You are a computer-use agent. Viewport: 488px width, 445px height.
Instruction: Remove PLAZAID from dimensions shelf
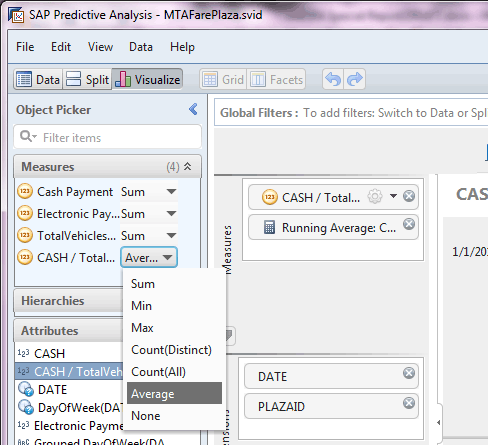click(x=409, y=403)
